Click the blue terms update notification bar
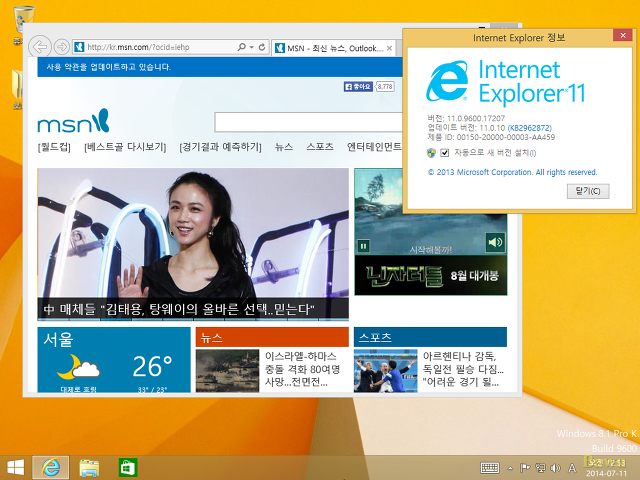This screenshot has width=640, height=480. click(x=220, y=67)
